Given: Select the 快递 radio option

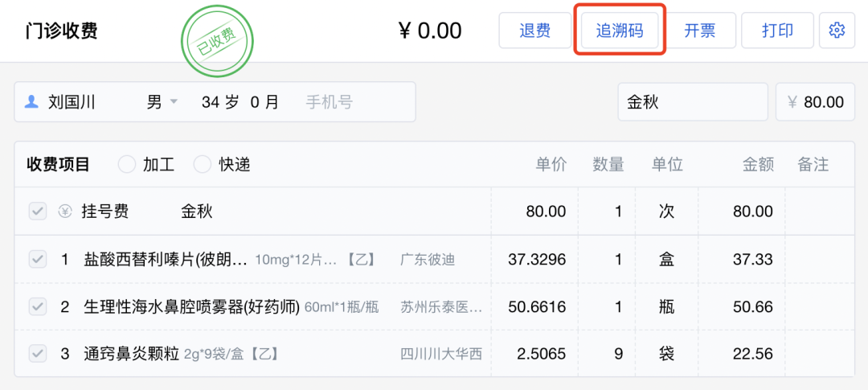Looking at the screenshot, I should tap(203, 165).
